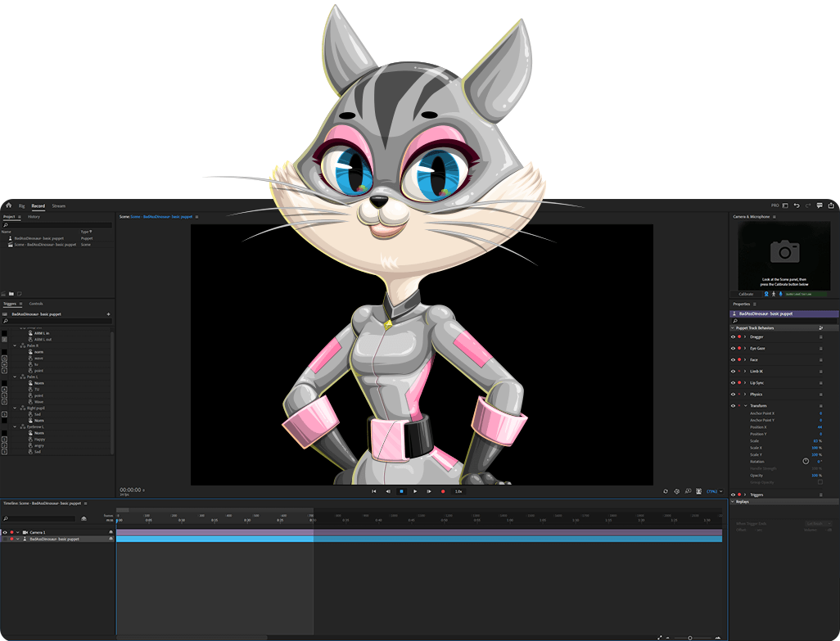Hide the Dragger behavior with eye icon
Screen dimensions: 840x641
[733, 336]
